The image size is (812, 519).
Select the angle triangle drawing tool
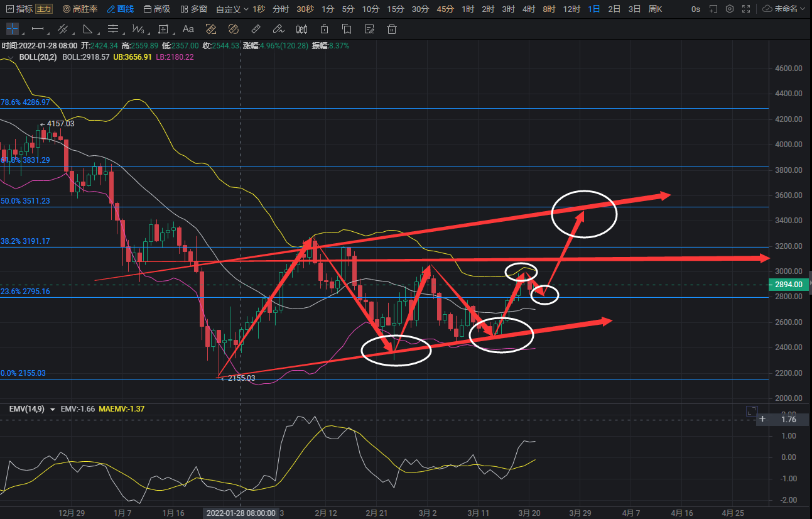pos(88,29)
